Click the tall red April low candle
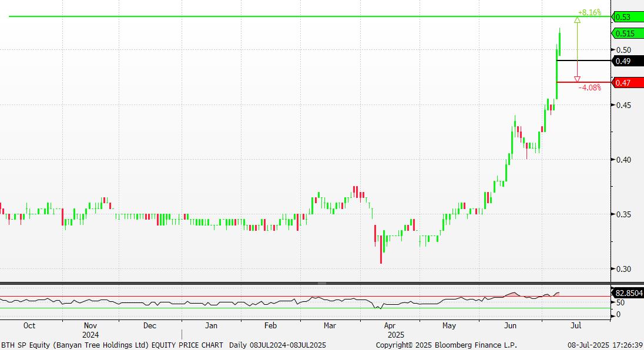Screen dimensions: 644x350 tap(381, 248)
